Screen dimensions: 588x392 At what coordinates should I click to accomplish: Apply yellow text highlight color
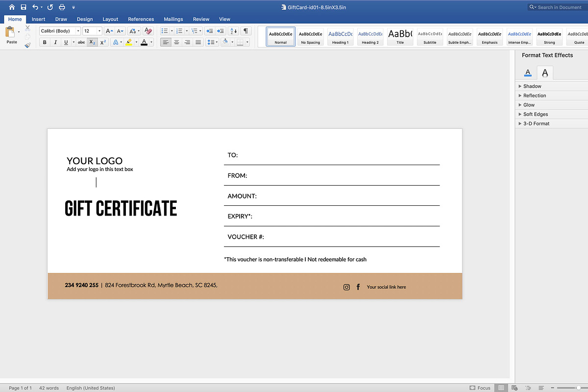(x=129, y=43)
